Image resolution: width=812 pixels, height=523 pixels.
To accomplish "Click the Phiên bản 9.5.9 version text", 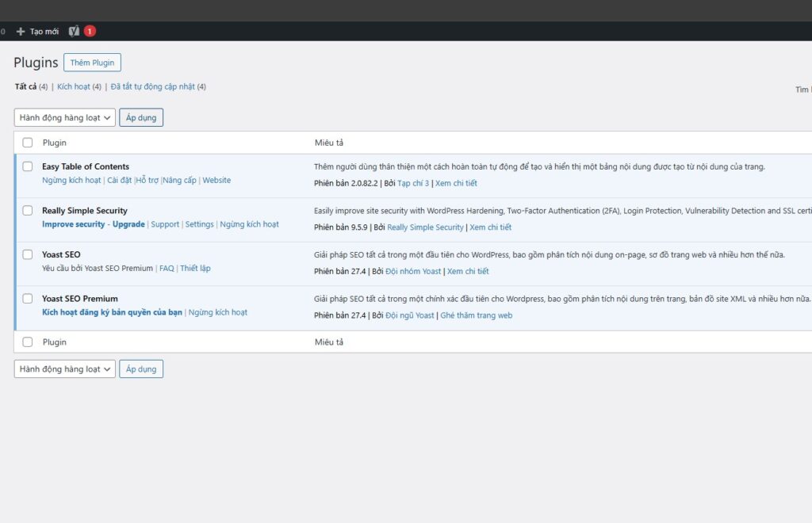I will coord(341,227).
